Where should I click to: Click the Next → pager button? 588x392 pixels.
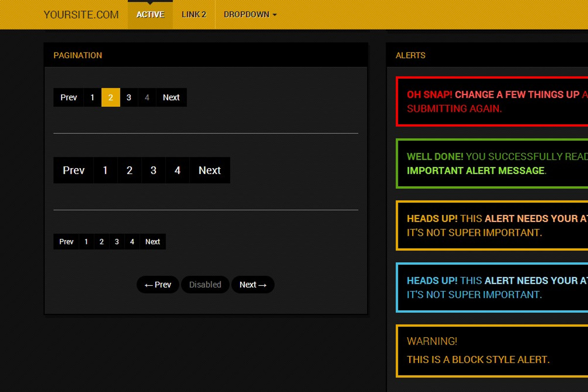253,284
